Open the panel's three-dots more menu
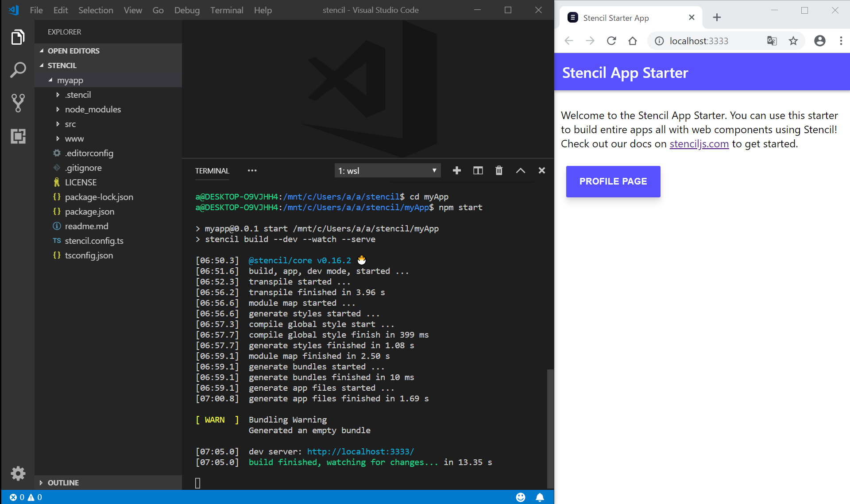Image resolution: width=850 pixels, height=504 pixels. (x=252, y=170)
